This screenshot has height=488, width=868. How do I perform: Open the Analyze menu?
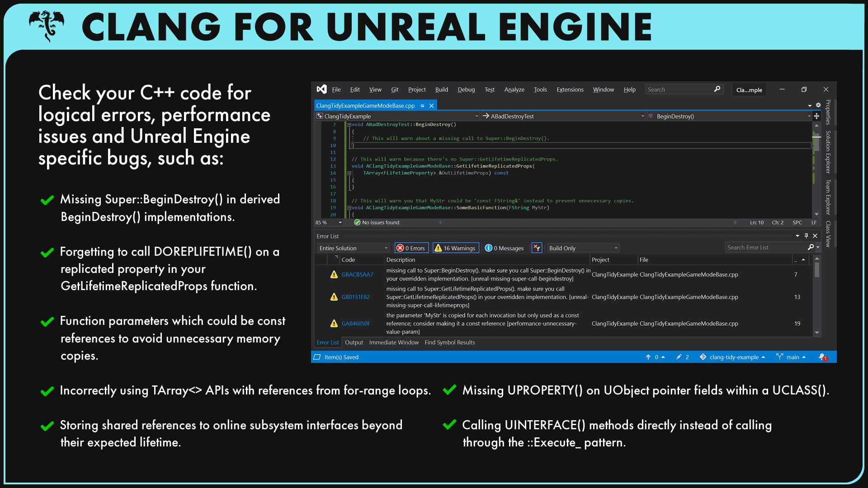(x=514, y=89)
